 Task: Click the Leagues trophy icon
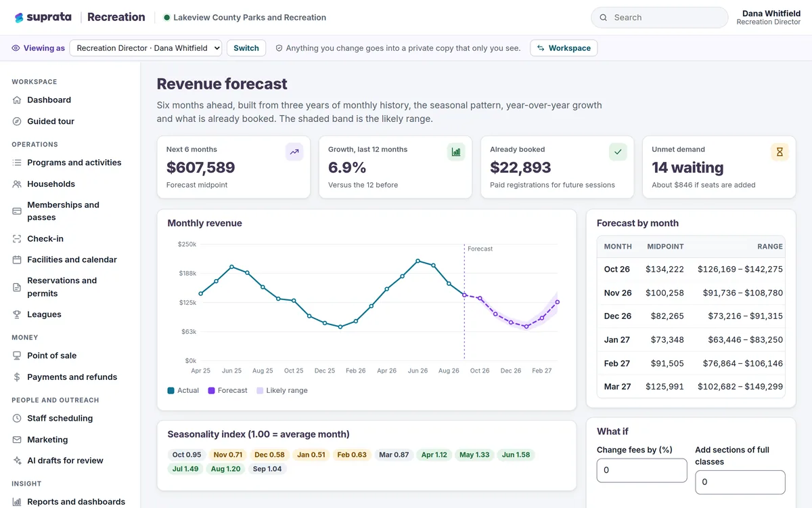[x=17, y=315]
